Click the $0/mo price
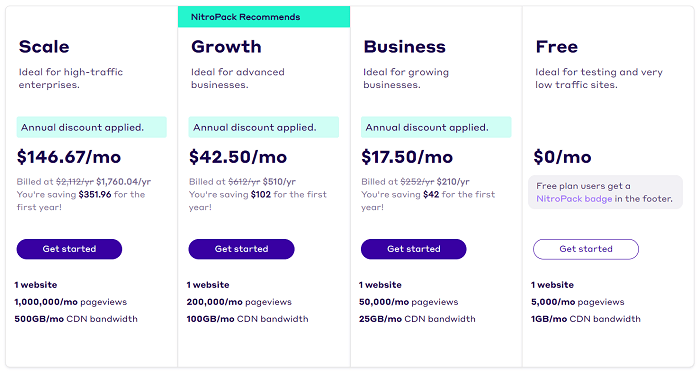Viewport: 700px width, 372px height. [x=562, y=157]
